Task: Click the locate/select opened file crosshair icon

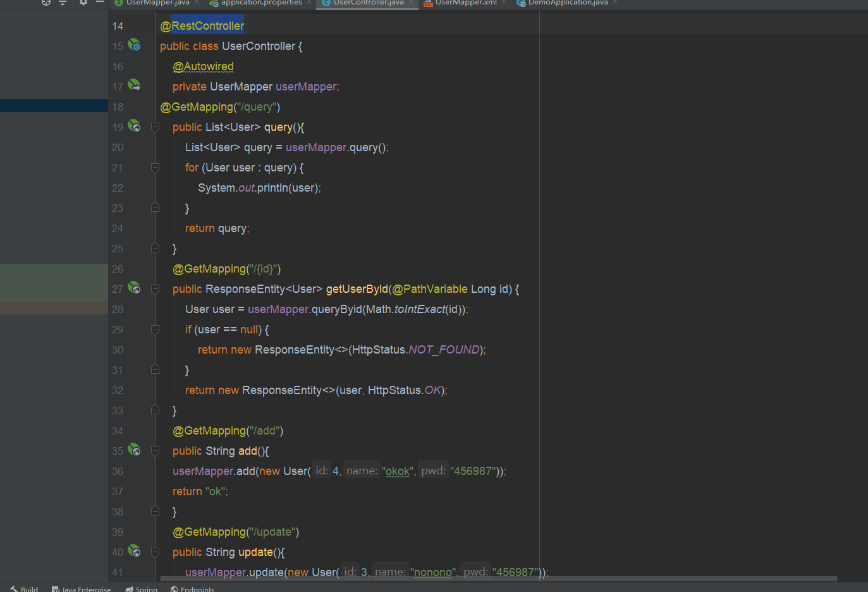Action: click(46, 3)
